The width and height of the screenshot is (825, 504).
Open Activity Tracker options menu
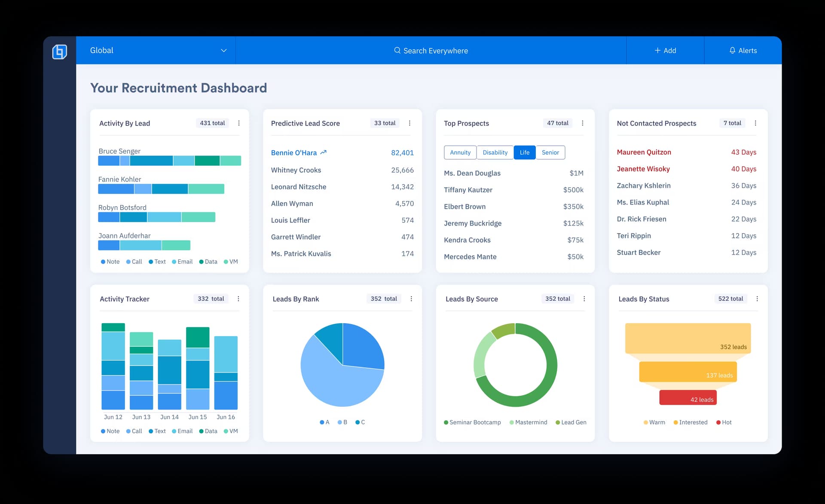238,299
